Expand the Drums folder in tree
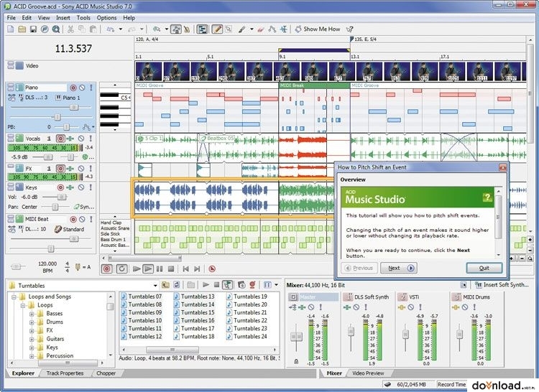This screenshot has width=539, height=392. (32, 322)
